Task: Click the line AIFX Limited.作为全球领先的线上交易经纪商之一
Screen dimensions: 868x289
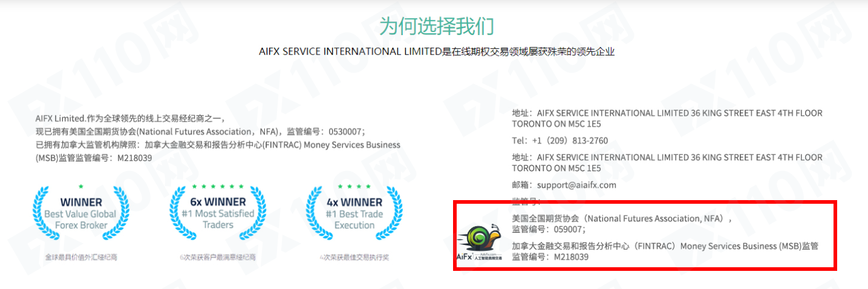Action: [x=130, y=119]
